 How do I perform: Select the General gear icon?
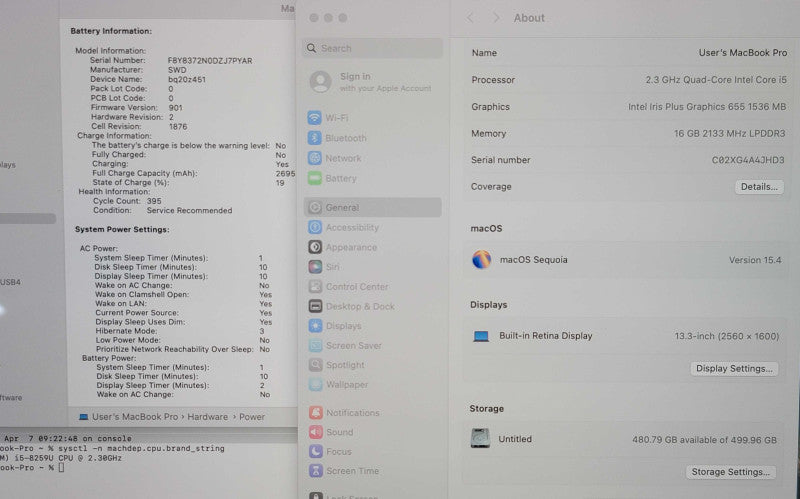pos(315,207)
